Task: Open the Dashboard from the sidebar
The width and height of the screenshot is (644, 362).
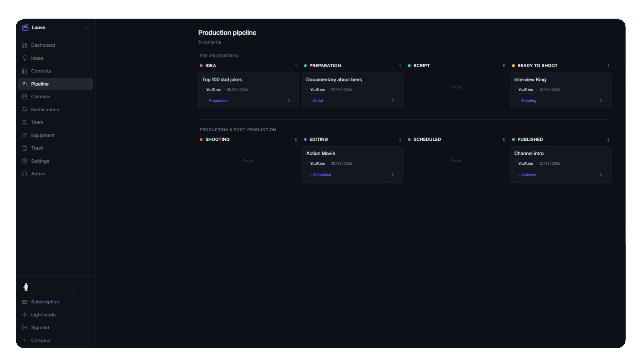Action: tap(43, 45)
